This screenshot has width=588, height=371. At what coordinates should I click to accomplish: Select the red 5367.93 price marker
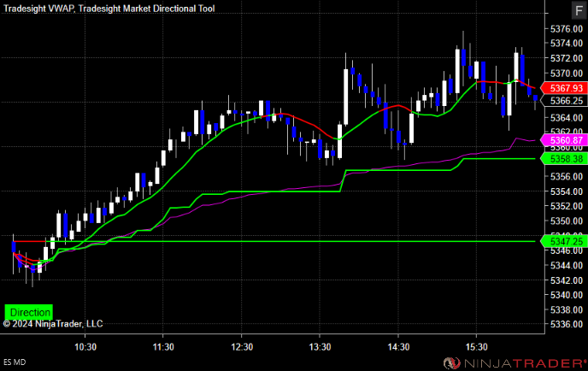[x=564, y=88]
